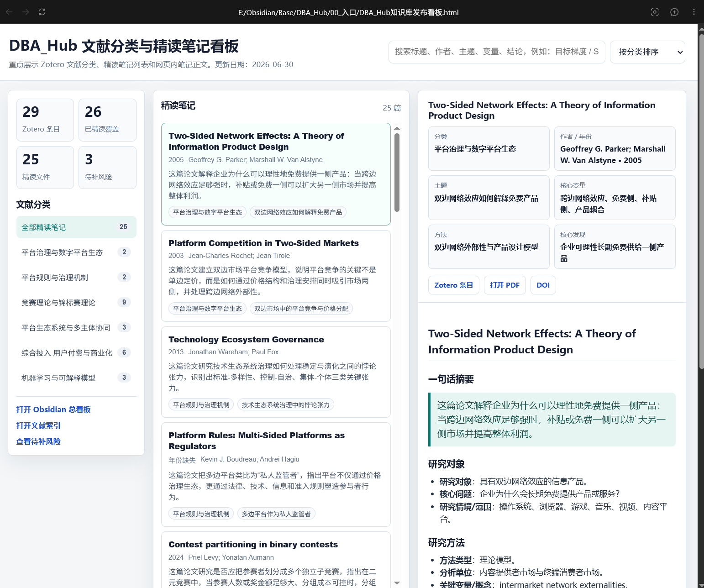Screen dimensions: 704x588
Task: Click the 25 精读文件 stat card
Action: click(x=45, y=168)
